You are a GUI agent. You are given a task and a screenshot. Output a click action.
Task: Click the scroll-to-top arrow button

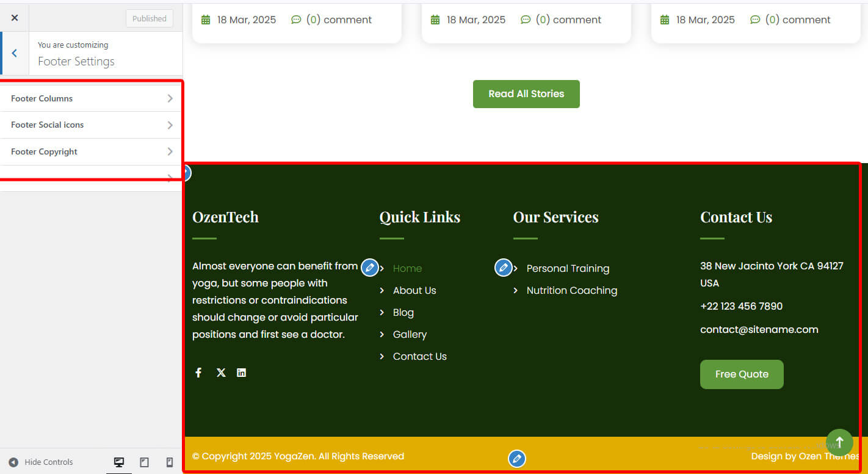(839, 442)
